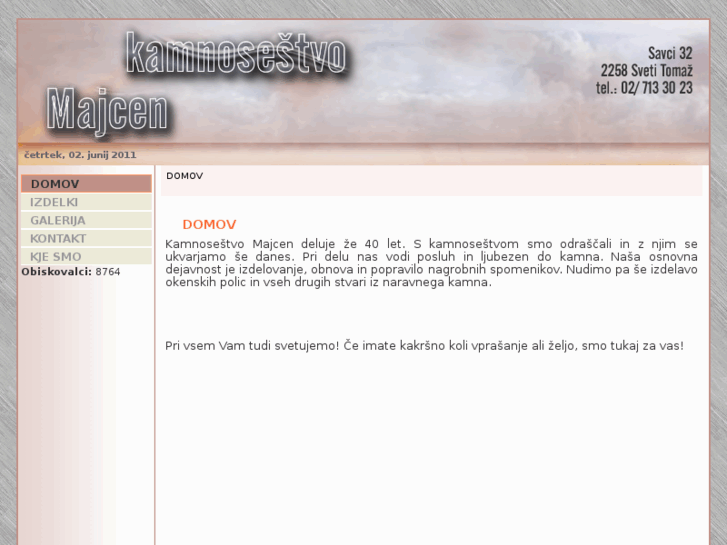Open the DOMOV menu item
Screen dimensions: 727x545
click(x=86, y=184)
